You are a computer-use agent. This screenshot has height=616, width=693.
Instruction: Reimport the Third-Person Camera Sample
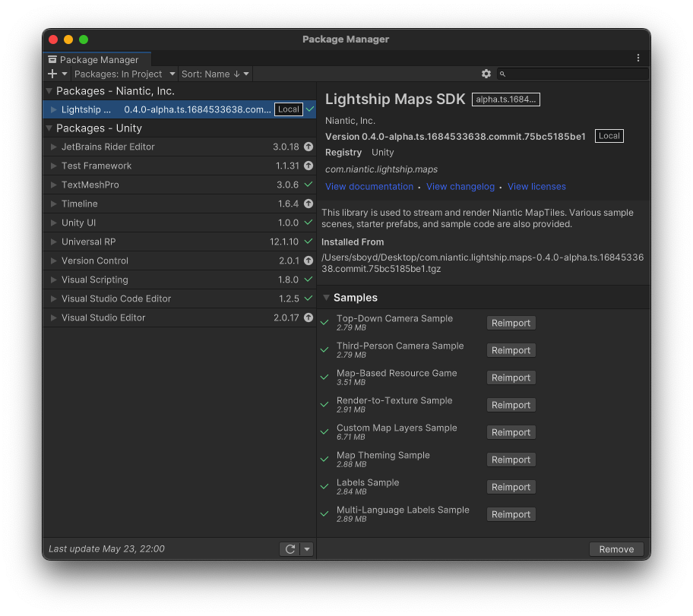(x=511, y=350)
